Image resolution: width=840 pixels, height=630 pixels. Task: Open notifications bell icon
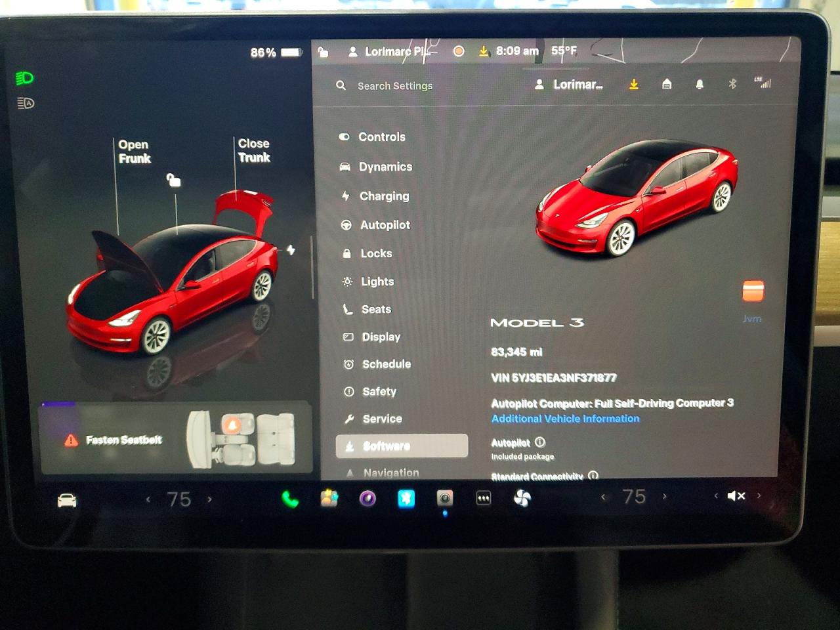point(700,84)
